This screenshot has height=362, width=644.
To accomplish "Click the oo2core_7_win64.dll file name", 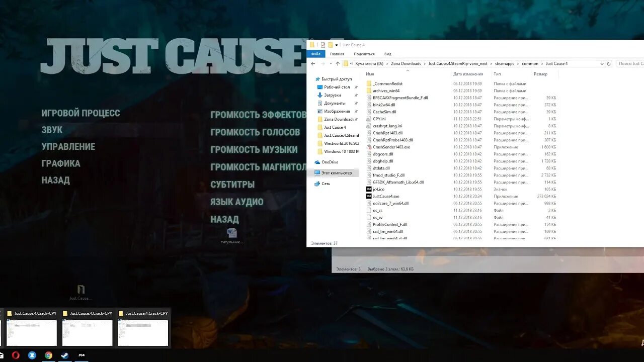I will 391,203.
